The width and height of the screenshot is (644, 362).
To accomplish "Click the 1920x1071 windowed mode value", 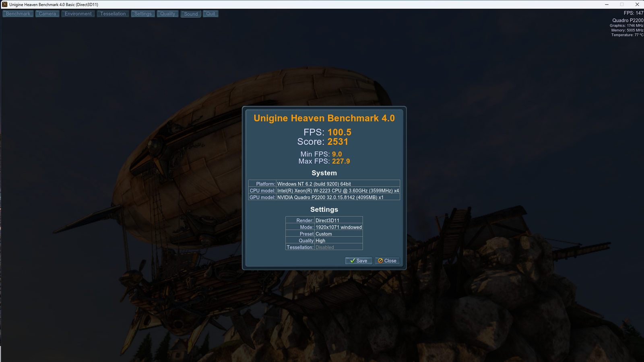I will click(339, 227).
